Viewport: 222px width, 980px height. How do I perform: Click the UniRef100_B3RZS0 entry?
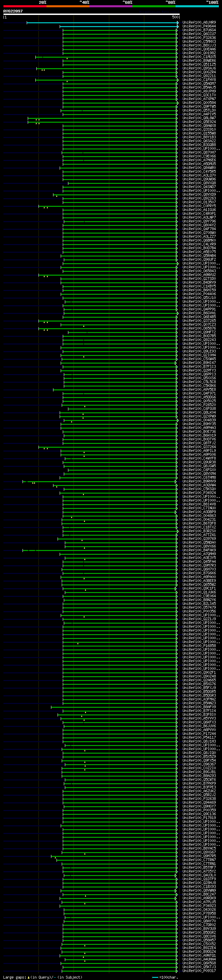pyautogui.click(x=199, y=531)
